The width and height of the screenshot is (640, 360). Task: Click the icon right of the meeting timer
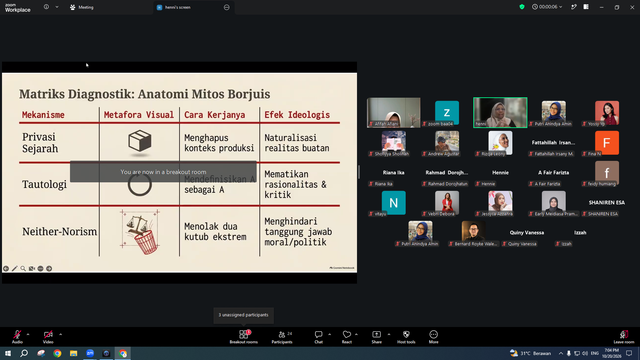tap(573, 7)
